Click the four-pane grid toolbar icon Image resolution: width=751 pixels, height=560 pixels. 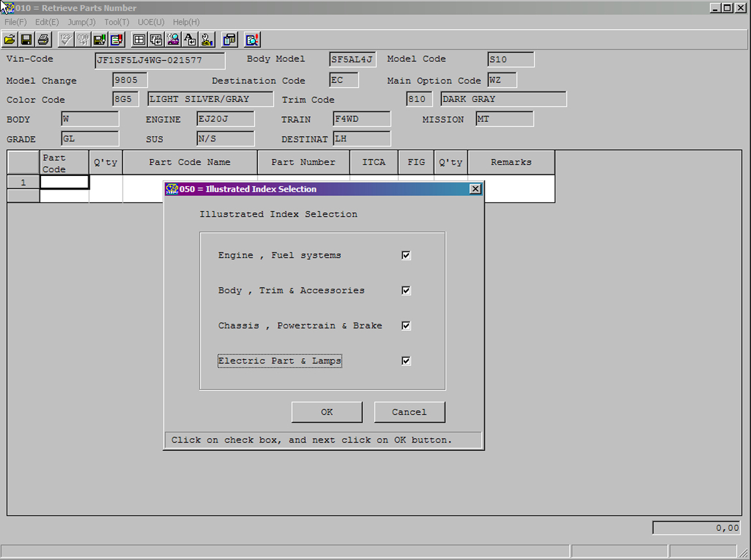click(x=139, y=40)
